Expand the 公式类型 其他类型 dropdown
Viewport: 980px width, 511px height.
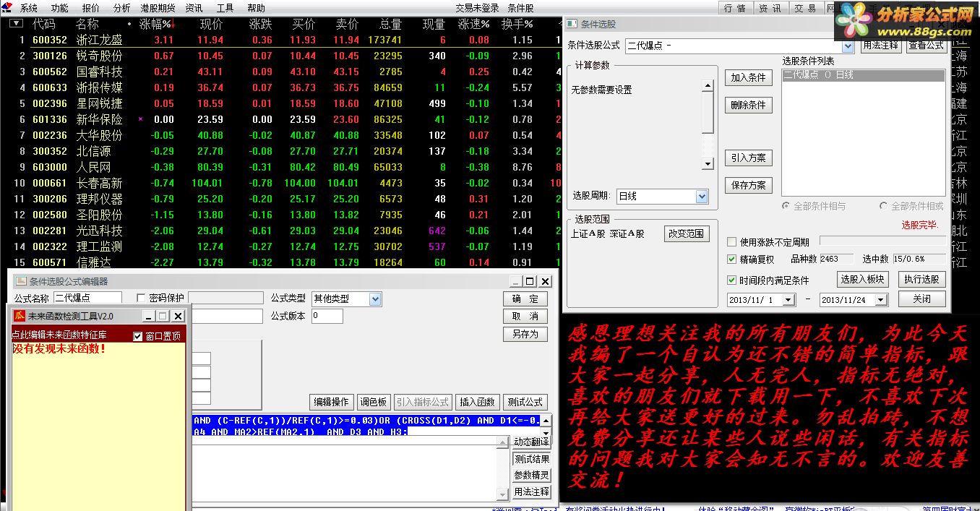point(374,299)
